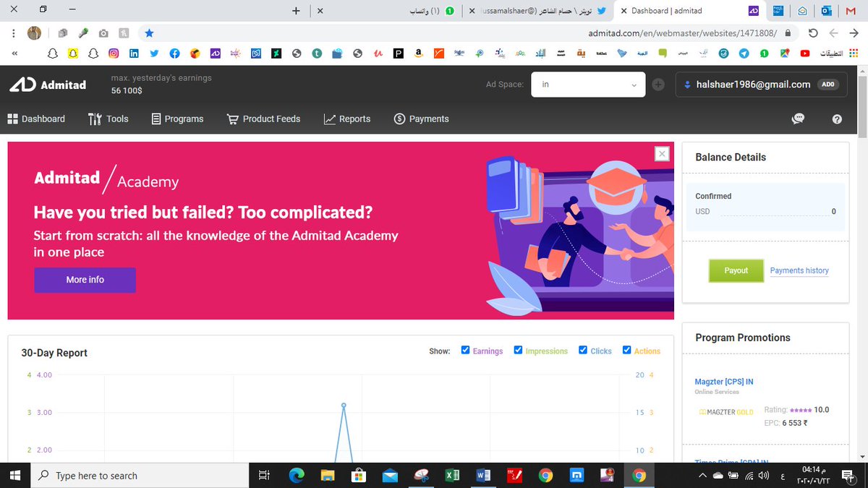Switch to the Twitter حسام الشاعر tab

pyautogui.click(x=537, y=11)
